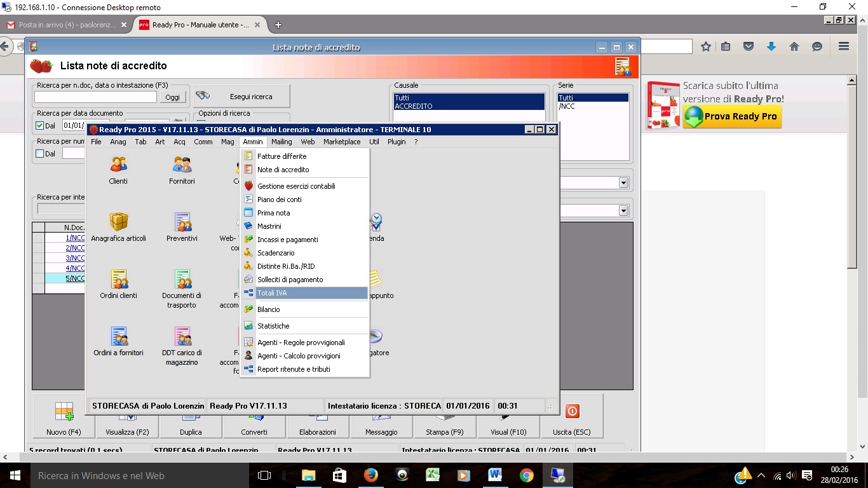The image size is (868, 488).
Task: Open the Ordini a fornitori icon
Action: click(x=119, y=336)
